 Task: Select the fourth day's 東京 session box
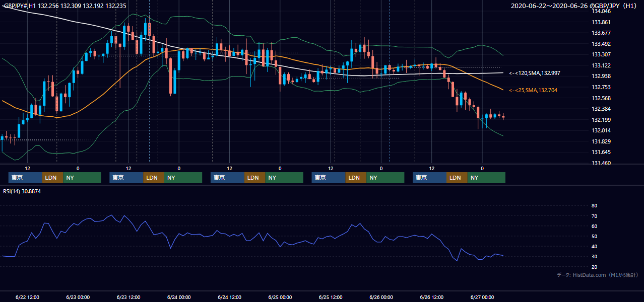point(329,178)
